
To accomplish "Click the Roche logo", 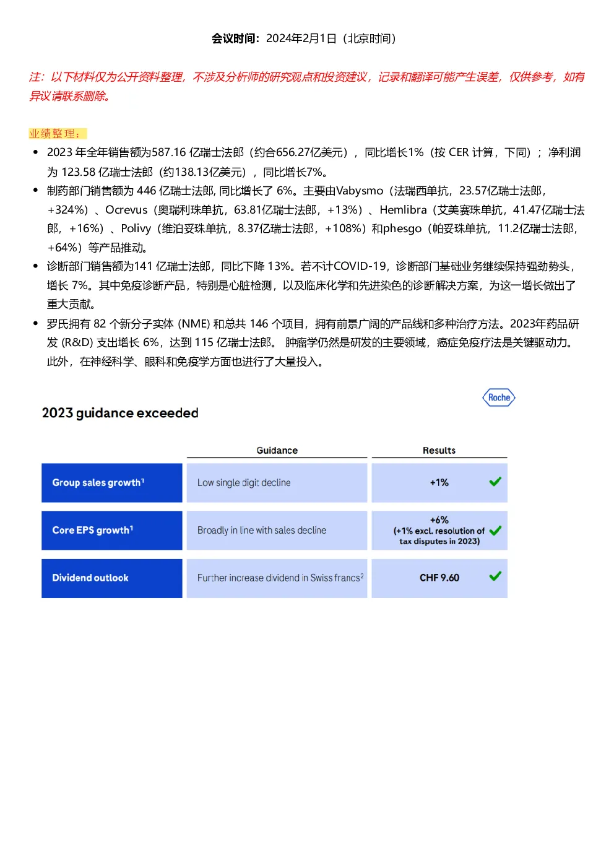I will pos(499,397).
